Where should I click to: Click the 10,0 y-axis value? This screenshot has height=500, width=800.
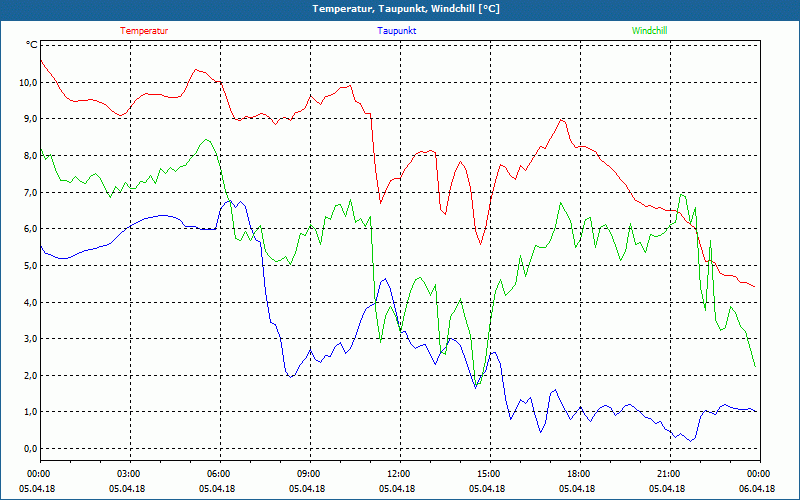(28, 82)
